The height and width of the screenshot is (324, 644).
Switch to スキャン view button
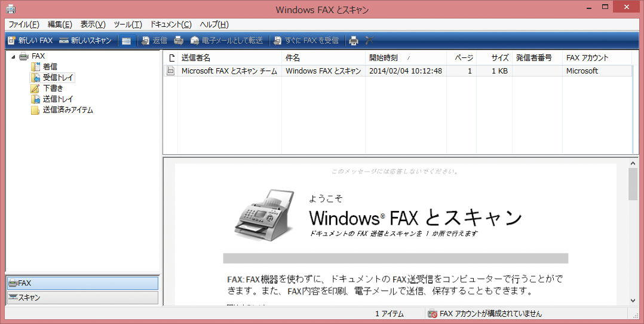click(x=82, y=297)
